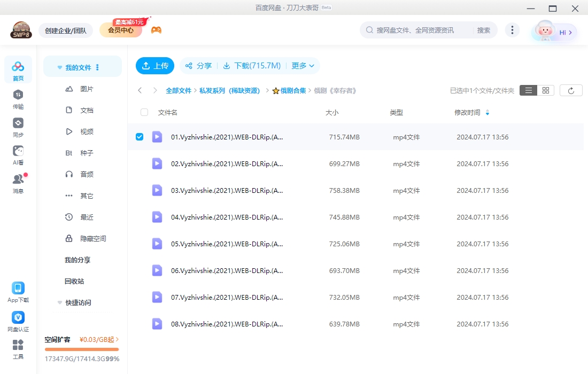
Task: Go forward to next folder
Action: [155, 90]
